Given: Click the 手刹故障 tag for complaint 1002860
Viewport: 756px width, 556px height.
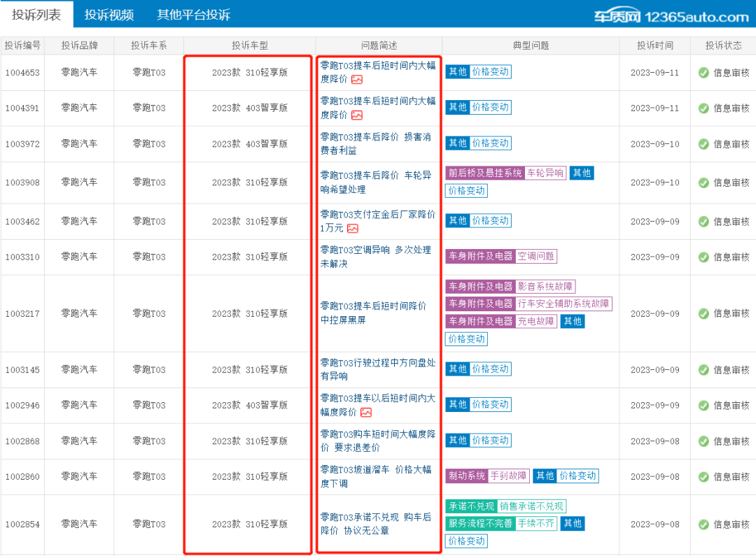Looking at the screenshot, I should [x=507, y=476].
